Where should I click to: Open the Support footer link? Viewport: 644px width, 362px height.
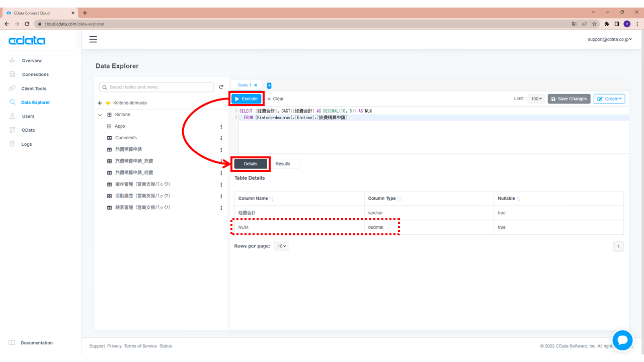click(97, 346)
